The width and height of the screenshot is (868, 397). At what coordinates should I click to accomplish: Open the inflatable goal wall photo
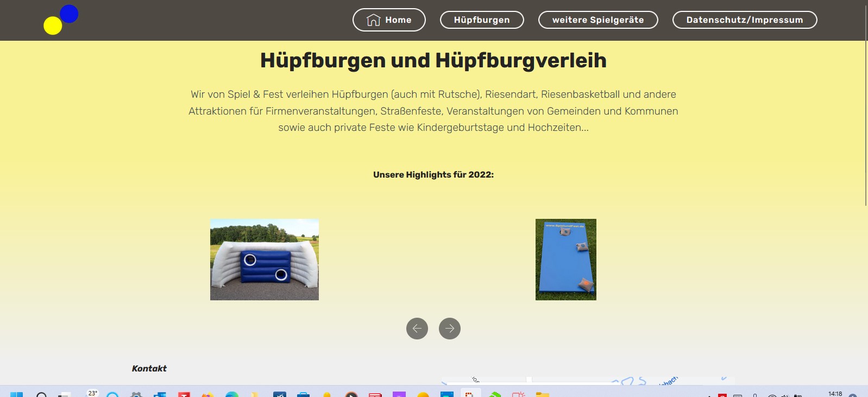point(265,260)
